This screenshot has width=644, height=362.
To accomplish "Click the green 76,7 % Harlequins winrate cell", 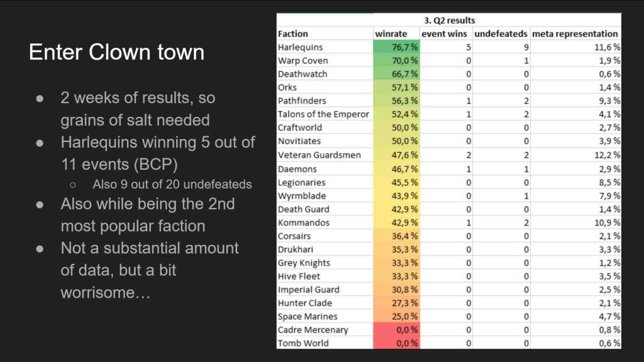I will 396,47.
